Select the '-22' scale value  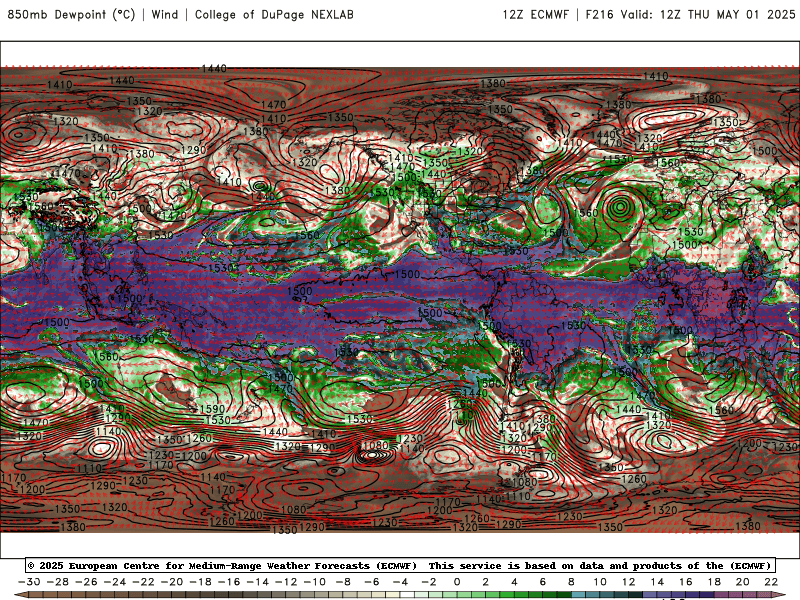tap(143, 582)
